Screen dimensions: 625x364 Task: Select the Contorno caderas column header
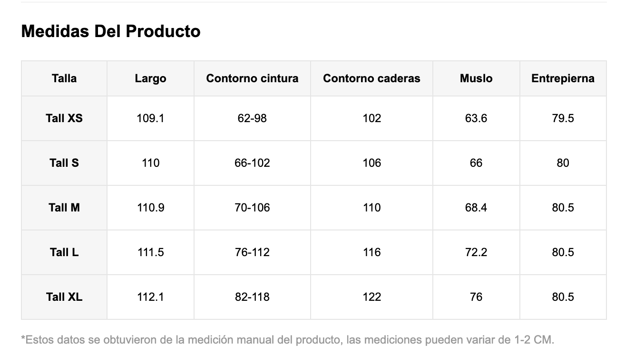pos(371,78)
